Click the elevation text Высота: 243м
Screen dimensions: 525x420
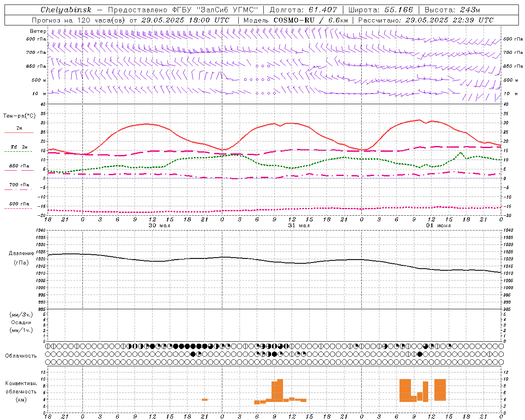click(452, 10)
